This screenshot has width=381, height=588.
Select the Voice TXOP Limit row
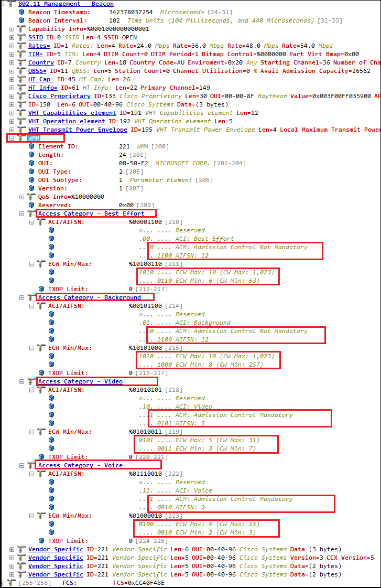pos(68,541)
